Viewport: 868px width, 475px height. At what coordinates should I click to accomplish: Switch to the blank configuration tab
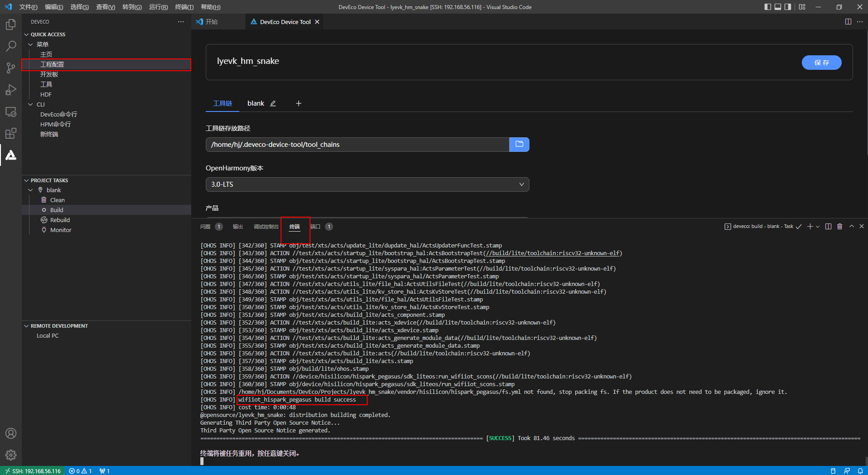[256, 103]
